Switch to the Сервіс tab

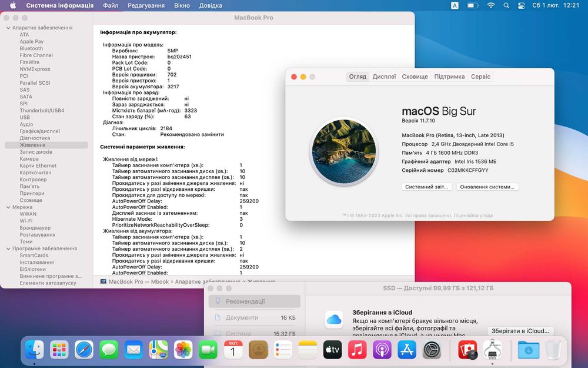click(480, 77)
